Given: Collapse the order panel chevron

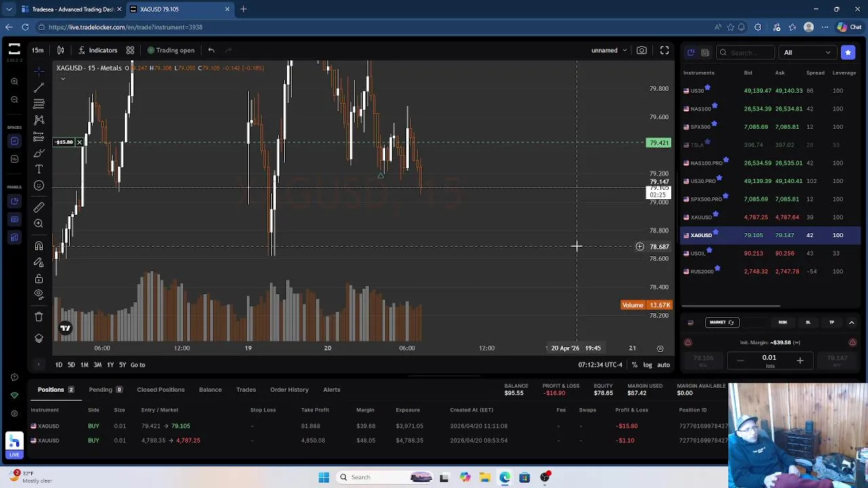Looking at the screenshot, I should click(x=852, y=323).
